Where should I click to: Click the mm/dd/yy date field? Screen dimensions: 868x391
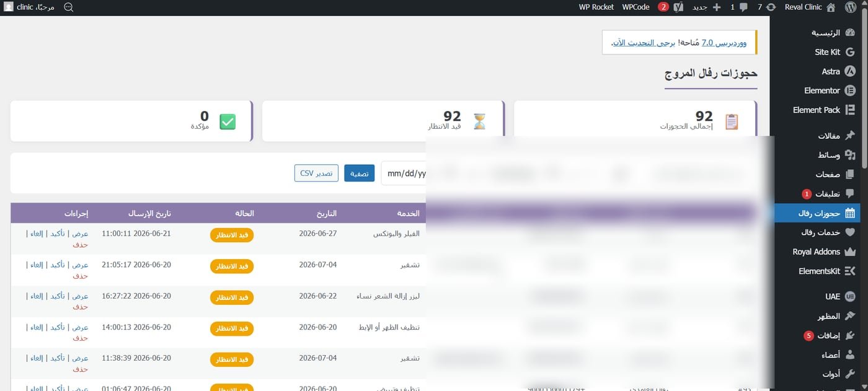(x=404, y=174)
